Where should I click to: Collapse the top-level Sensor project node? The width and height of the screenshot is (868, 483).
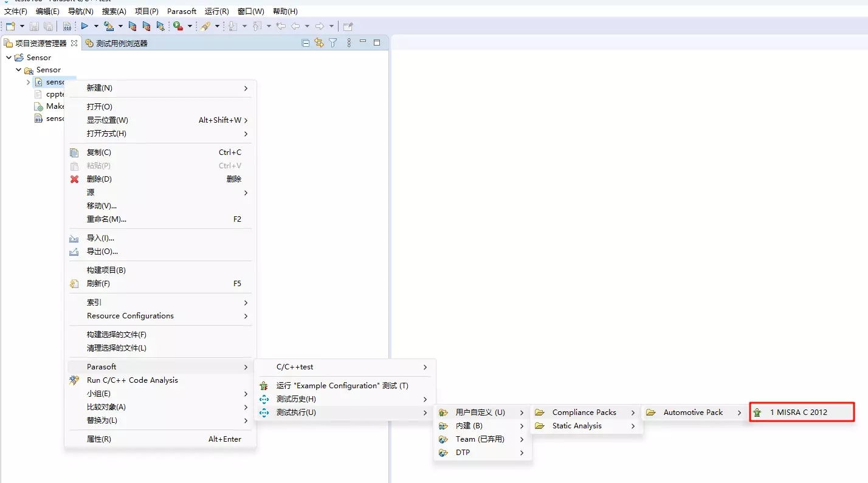pos(9,58)
